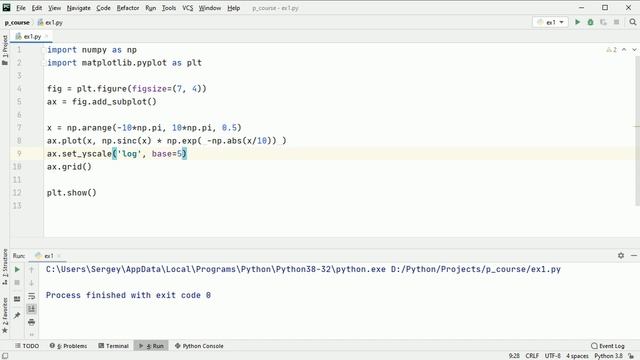Click the Stop icon in the Run panel

click(17, 282)
